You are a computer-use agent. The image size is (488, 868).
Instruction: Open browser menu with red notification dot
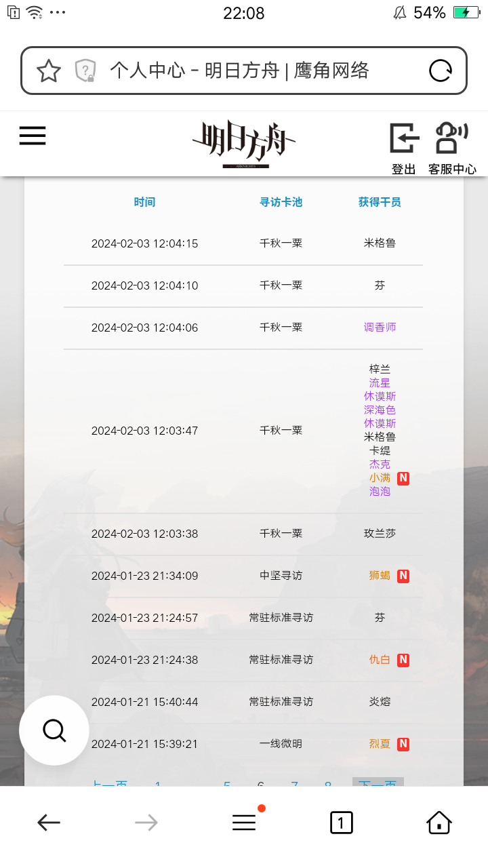[x=245, y=822]
